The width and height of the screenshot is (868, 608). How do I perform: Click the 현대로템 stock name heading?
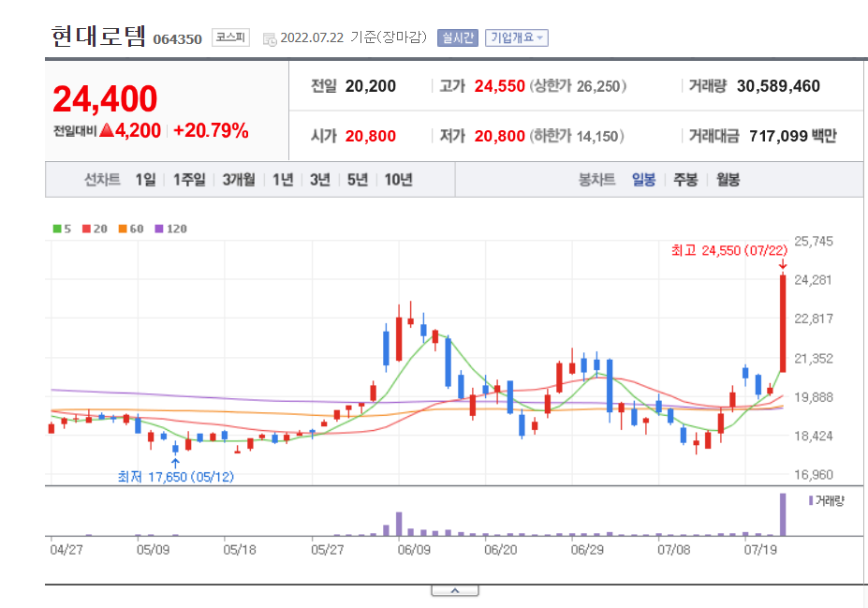[98, 37]
